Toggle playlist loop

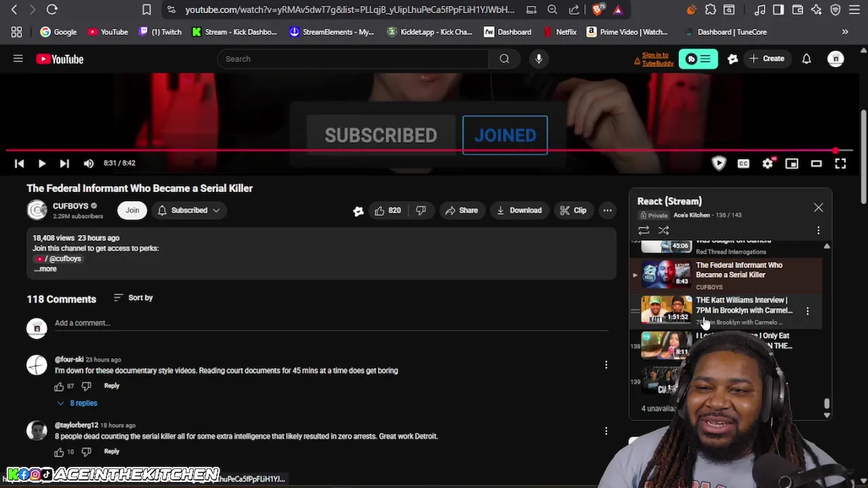pos(644,230)
